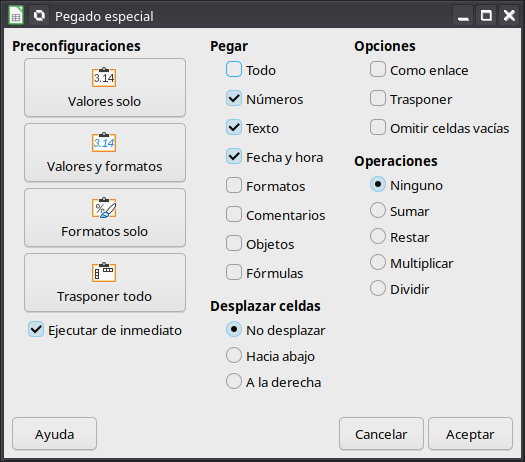Click the titlebar icon beside Pegado especial
The image size is (525, 462).
pos(39,15)
